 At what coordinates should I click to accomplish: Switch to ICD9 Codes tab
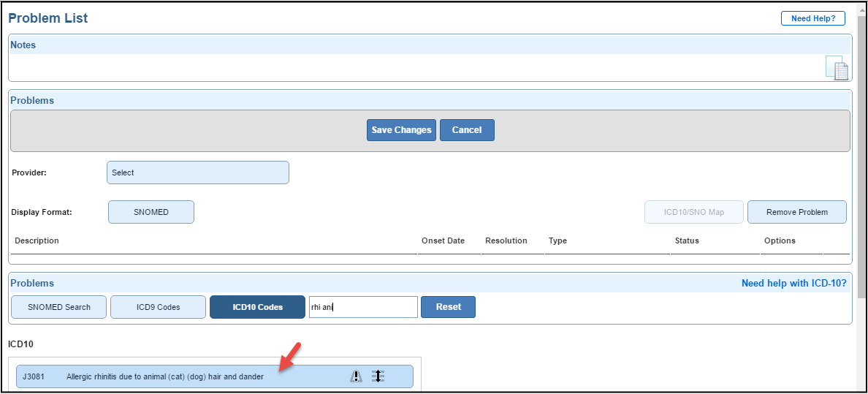(158, 307)
